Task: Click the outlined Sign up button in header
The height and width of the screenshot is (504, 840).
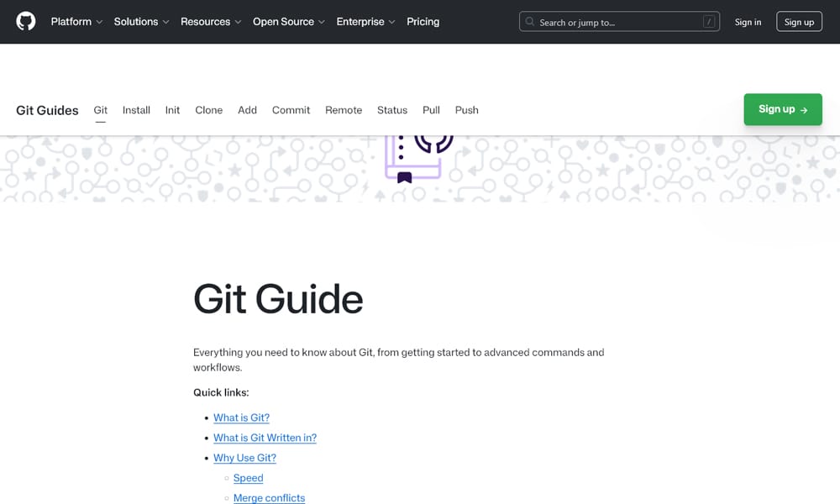Action: (x=799, y=22)
